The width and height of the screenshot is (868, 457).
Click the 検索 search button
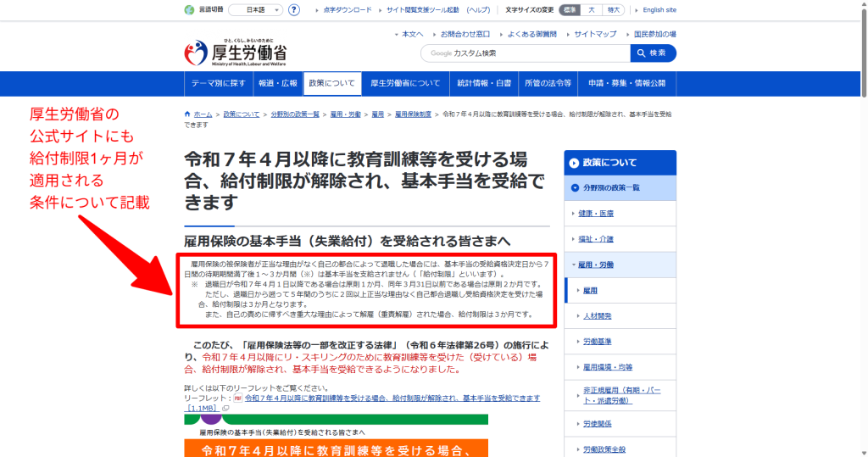pyautogui.click(x=654, y=53)
